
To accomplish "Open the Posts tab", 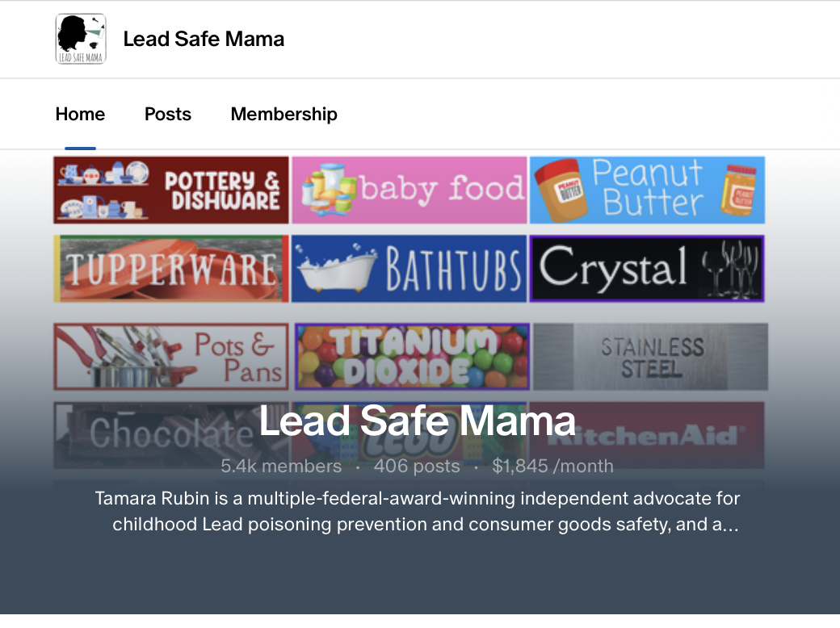I will (x=168, y=114).
